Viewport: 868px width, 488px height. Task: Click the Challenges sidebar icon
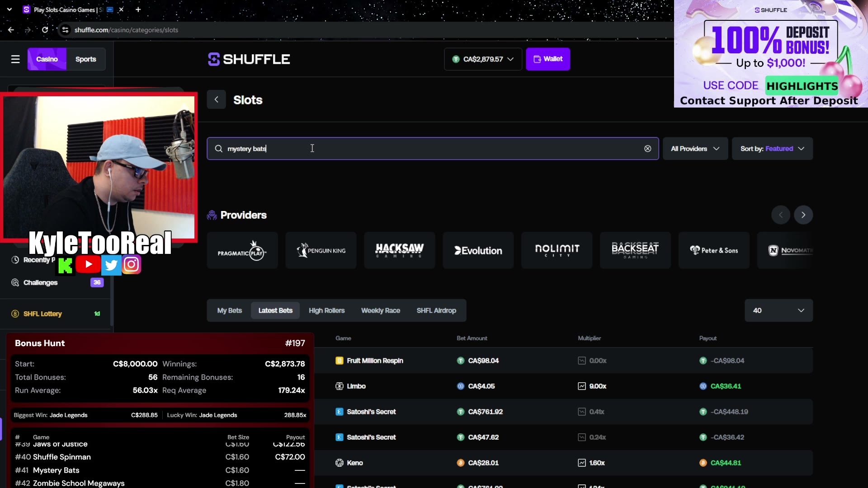tap(15, 283)
